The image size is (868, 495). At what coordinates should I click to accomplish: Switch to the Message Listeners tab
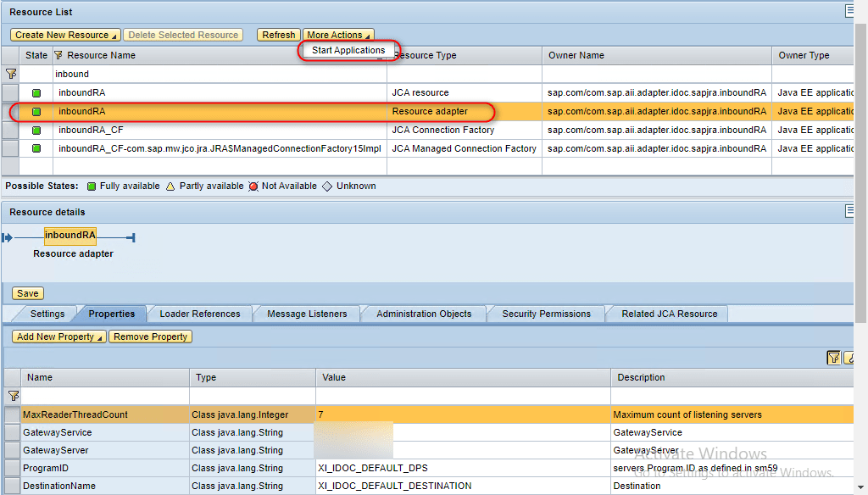pos(307,314)
